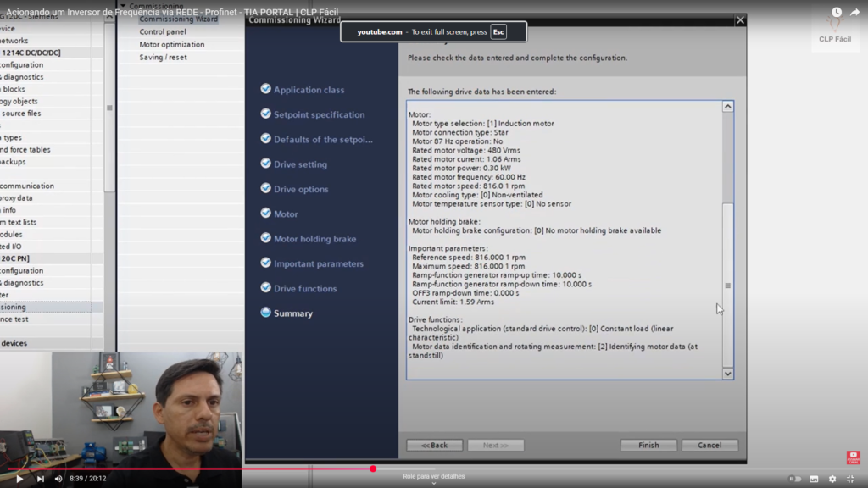This screenshot has height=488, width=868.
Task: Skip to the next video
Action: (41, 479)
